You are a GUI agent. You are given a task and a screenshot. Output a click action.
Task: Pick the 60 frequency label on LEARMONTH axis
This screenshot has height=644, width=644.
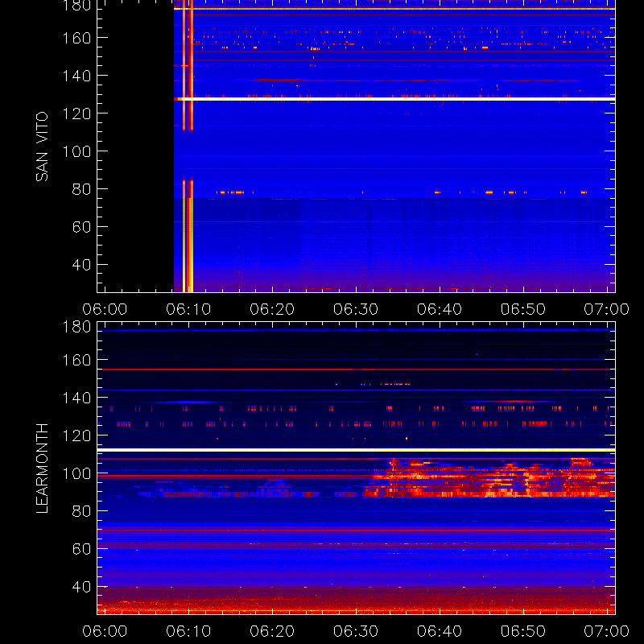(x=81, y=549)
